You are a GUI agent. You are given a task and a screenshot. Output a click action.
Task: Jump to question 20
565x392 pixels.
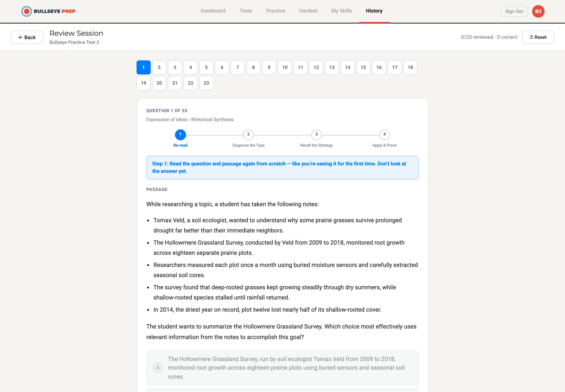(159, 83)
